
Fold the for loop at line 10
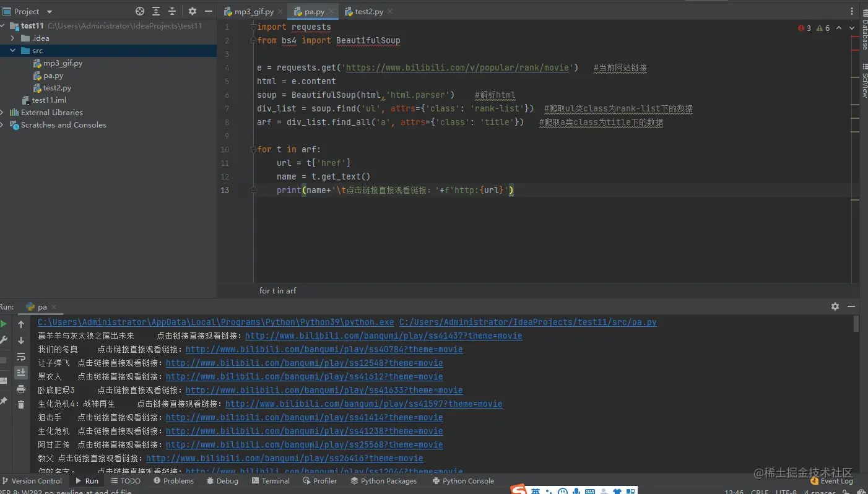click(x=253, y=149)
